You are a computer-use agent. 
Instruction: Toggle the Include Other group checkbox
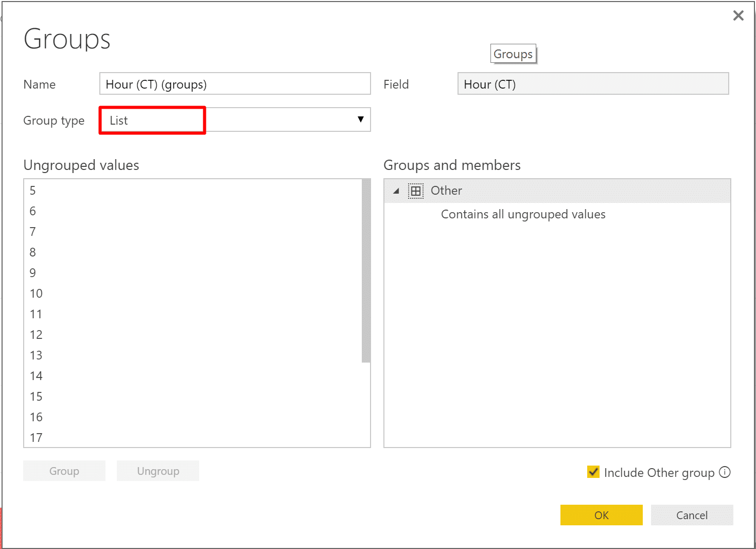pyautogui.click(x=593, y=472)
